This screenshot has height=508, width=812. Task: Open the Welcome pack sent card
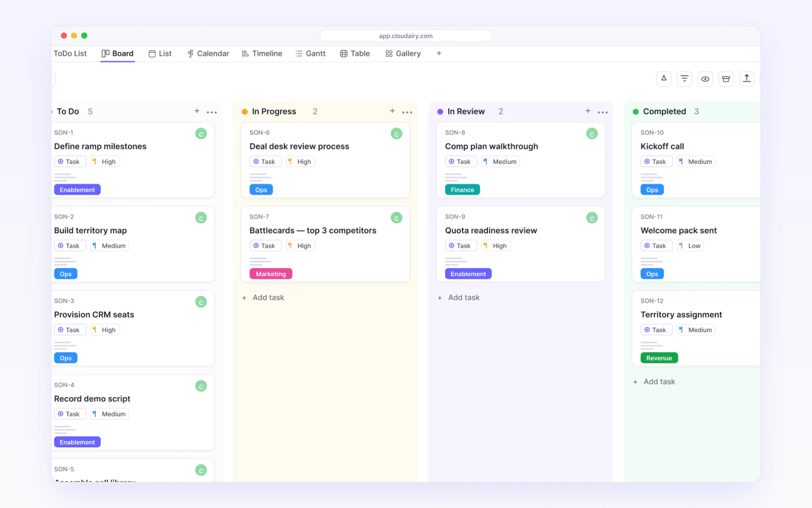pyautogui.click(x=696, y=244)
